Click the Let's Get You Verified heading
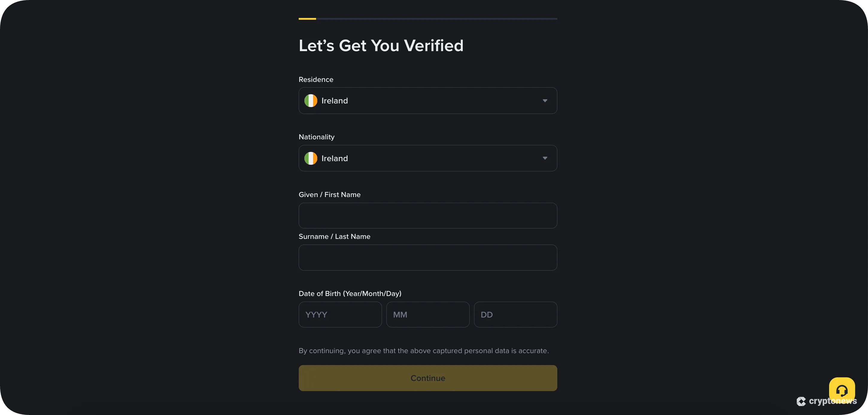Viewport: 868px width, 415px height. pos(381,45)
